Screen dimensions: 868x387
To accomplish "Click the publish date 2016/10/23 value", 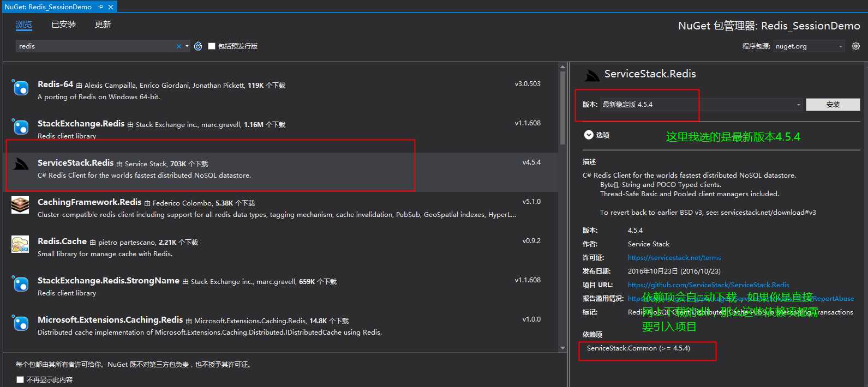I will [674, 271].
